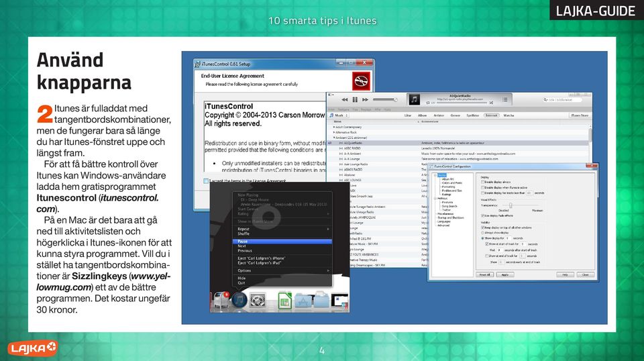Switch to the Album tab in iTunes
The height and width of the screenshot is (361, 644).
(x=422, y=115)
